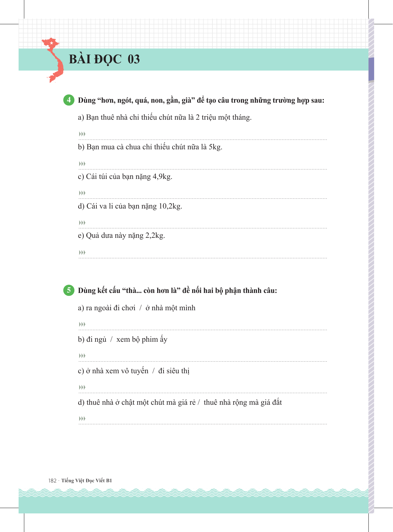Click the answer line under "thuê nhà ở chật" question

coord(205,421)
